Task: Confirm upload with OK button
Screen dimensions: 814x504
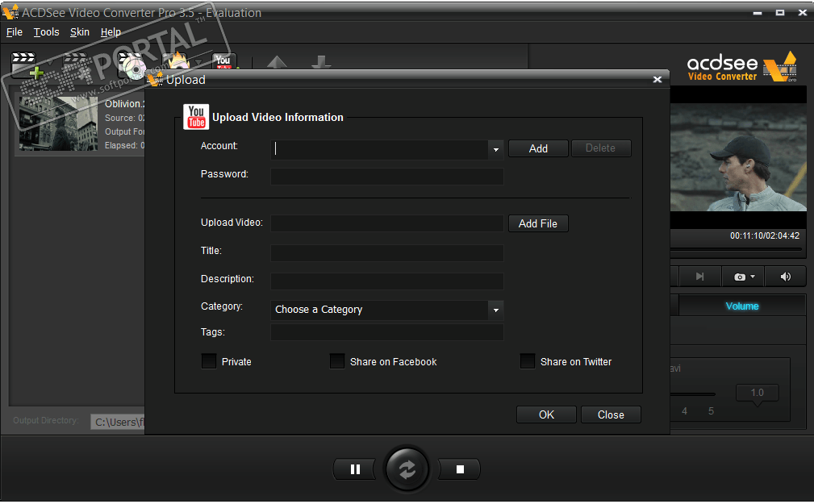Action: click(546, 414)
